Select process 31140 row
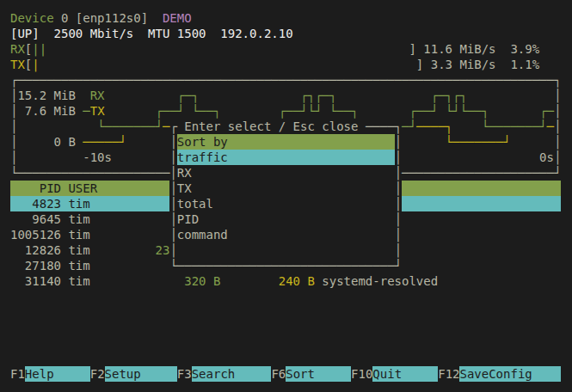 click(x=286, y=281)
